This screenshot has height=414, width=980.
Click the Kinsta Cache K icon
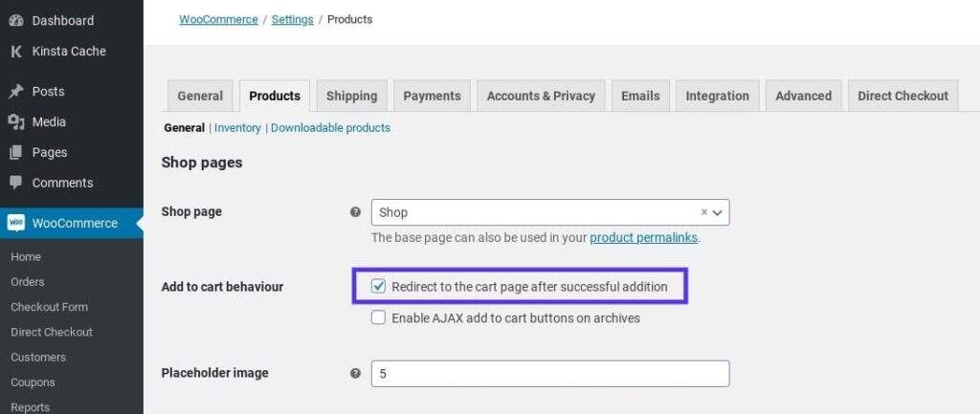(x=16, y=51)
